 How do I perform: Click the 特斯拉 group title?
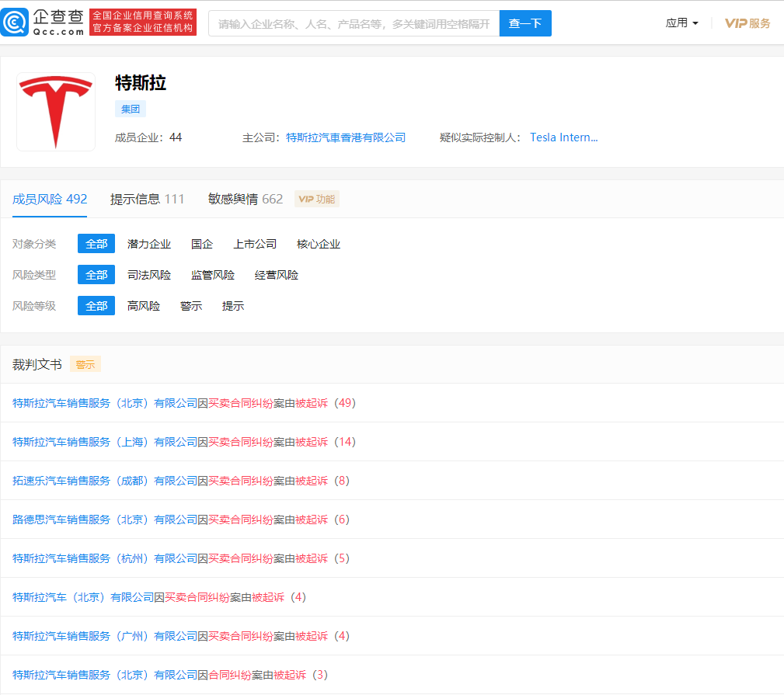141,83
